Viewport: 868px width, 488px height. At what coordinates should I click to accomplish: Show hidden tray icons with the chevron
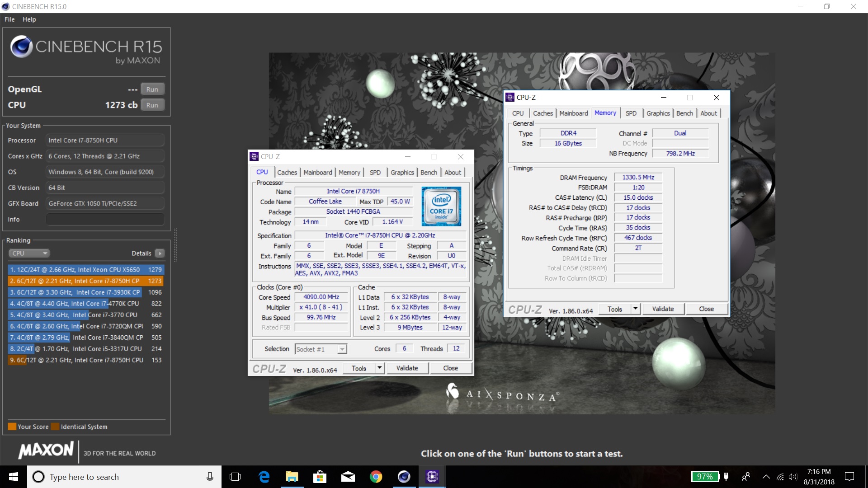[766, 477]
